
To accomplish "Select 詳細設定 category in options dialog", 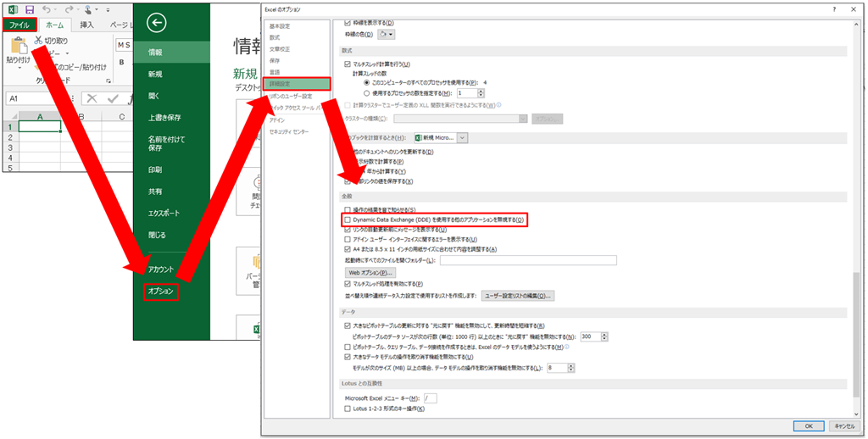I will click(x=297, y=84).
